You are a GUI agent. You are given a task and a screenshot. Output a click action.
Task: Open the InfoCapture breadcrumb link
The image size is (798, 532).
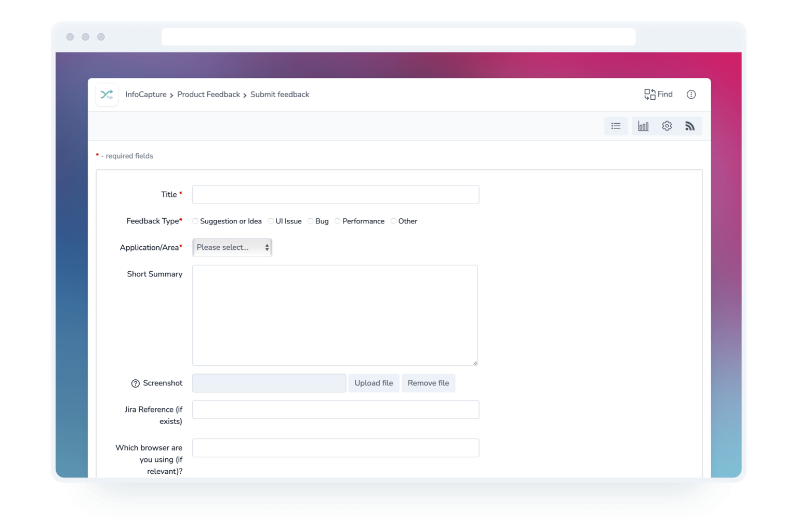click(x=145, y=94)
